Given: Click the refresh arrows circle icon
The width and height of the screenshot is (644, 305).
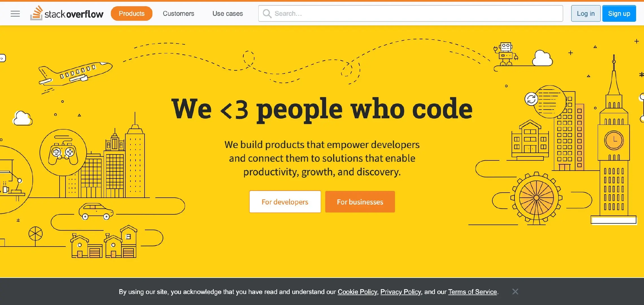Looking at the screenshot, I should (531, 99).
